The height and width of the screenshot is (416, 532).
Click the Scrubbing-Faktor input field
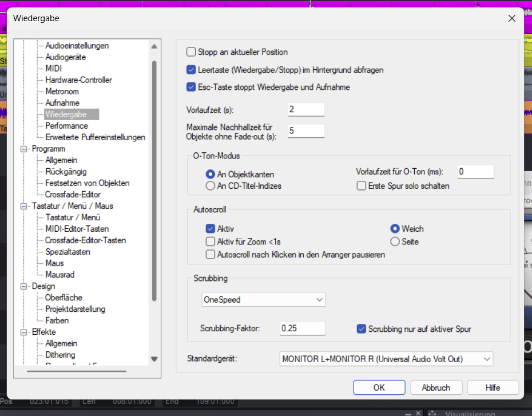[302, 328]
